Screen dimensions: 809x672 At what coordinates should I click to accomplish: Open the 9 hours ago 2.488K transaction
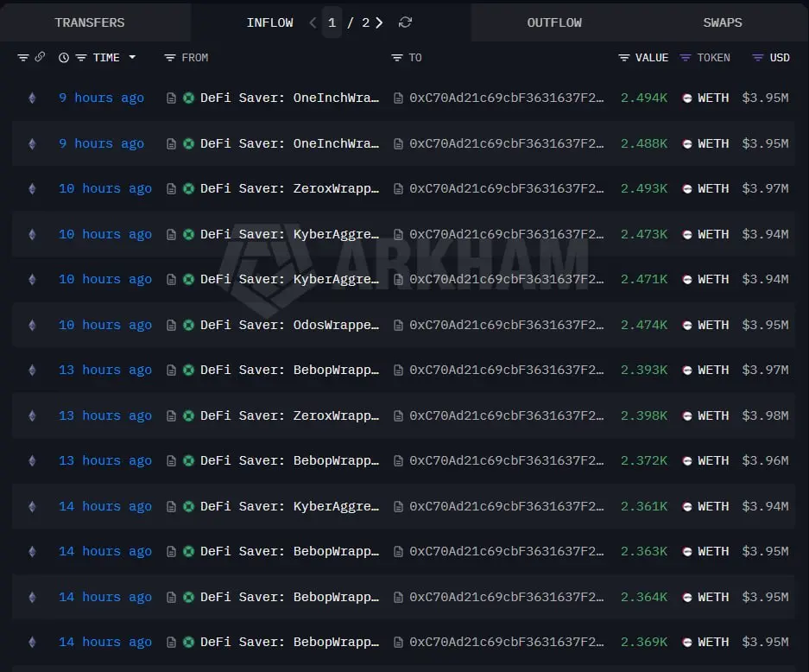(x=101, y=143)
